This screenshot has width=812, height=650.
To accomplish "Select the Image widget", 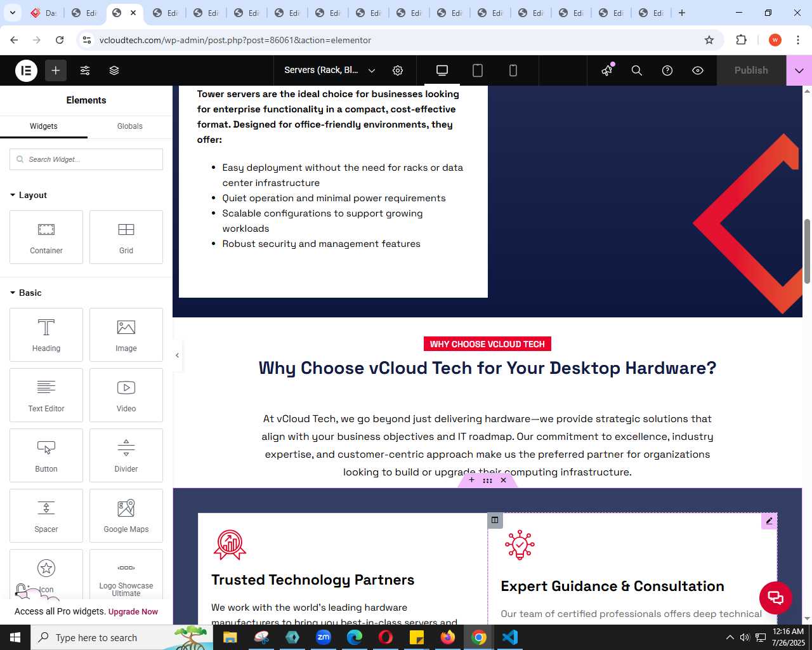I will [126, 335].
